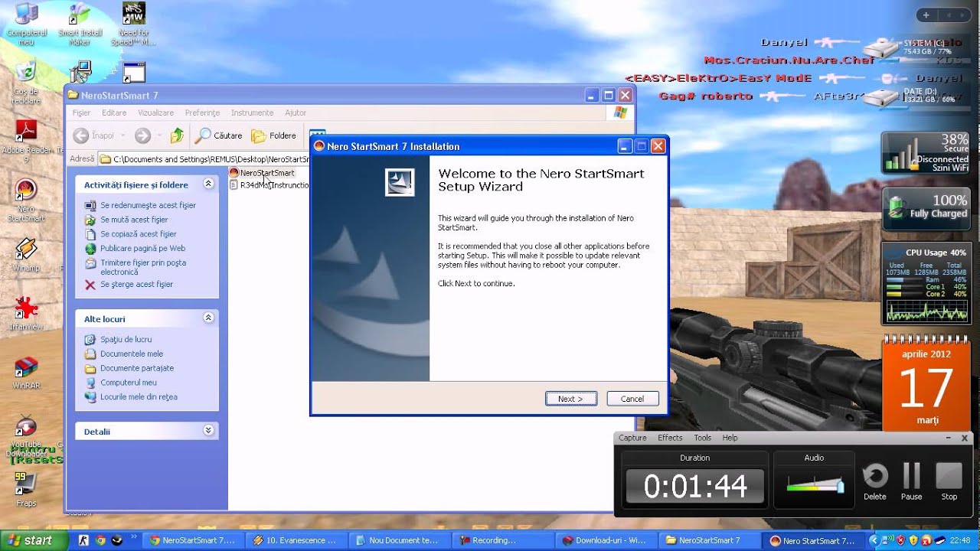This screenshot has height=551, width=980.
Task: Switch to the Nou Document taskbar item
Action: pyautogui.click(x=400, y=540)
